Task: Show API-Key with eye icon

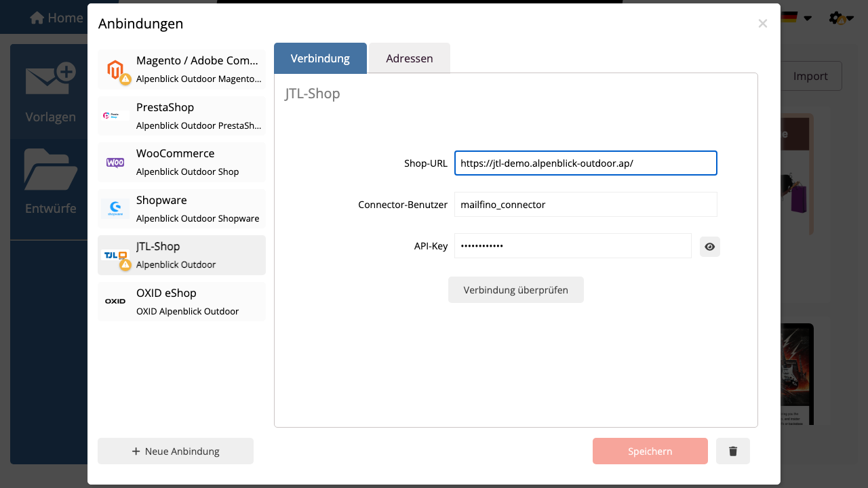Action: (x=710, y=247)
